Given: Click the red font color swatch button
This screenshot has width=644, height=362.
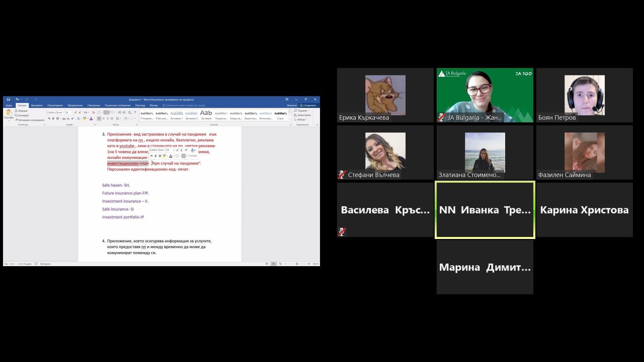Looking at the screenshot, I should (91, 119).
